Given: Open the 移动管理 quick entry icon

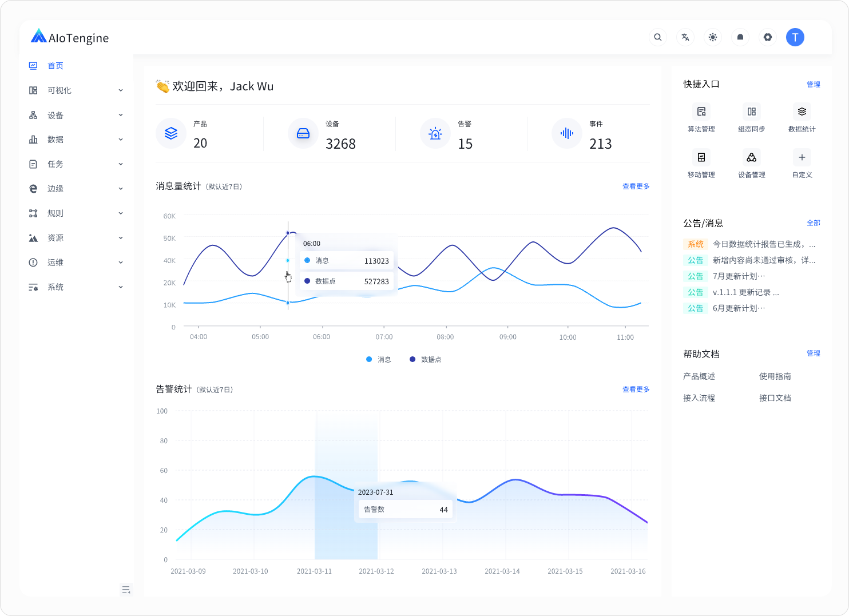Looking at the screenshot, I should 701,157.
